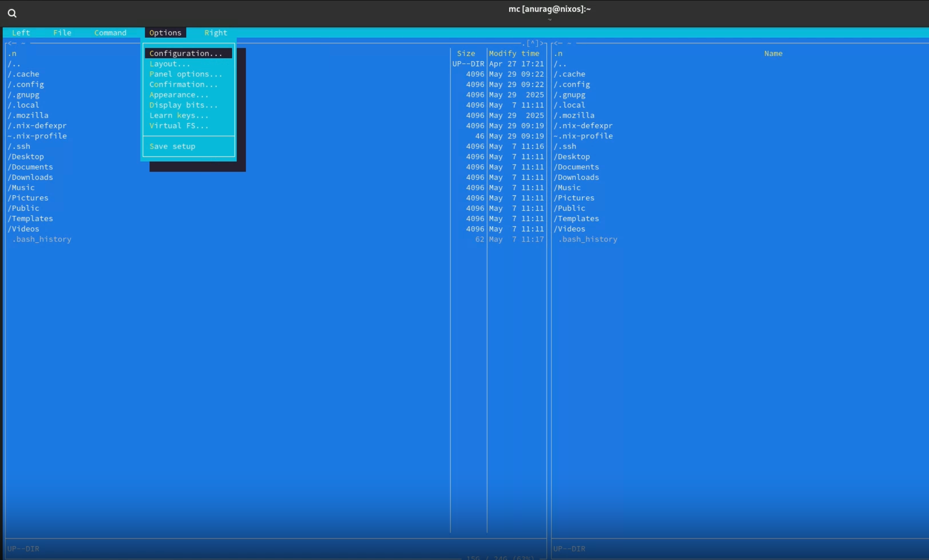
Task: Click the right panel Name column header
Action: point(773,54)
